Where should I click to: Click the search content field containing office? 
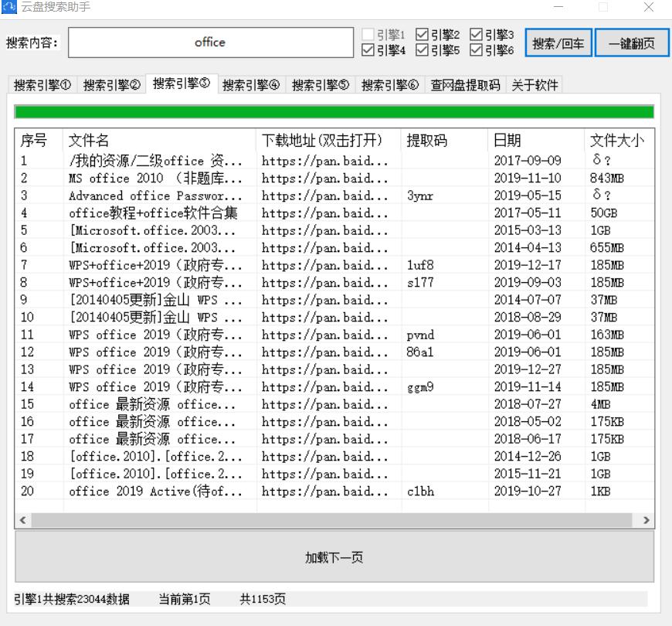click(x=211, y=43)
